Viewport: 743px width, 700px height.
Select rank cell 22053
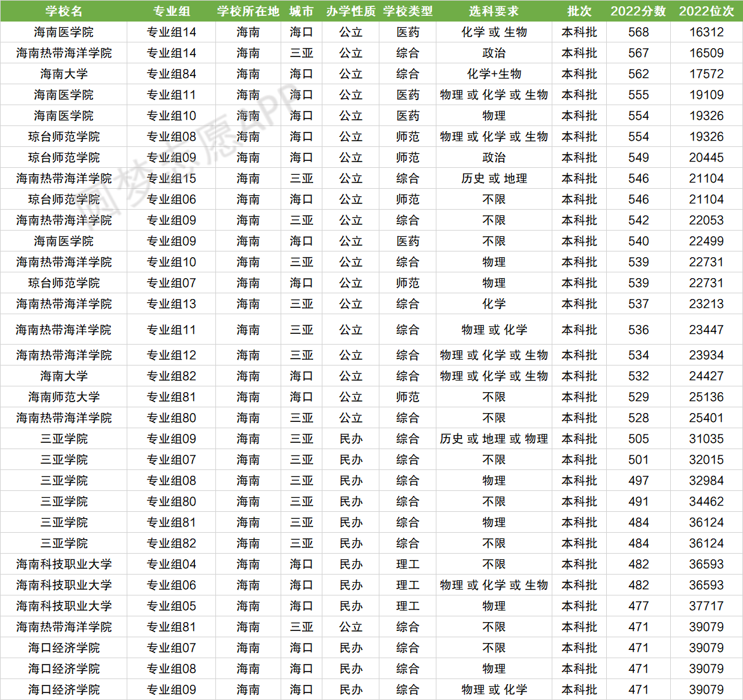(706, 220)
